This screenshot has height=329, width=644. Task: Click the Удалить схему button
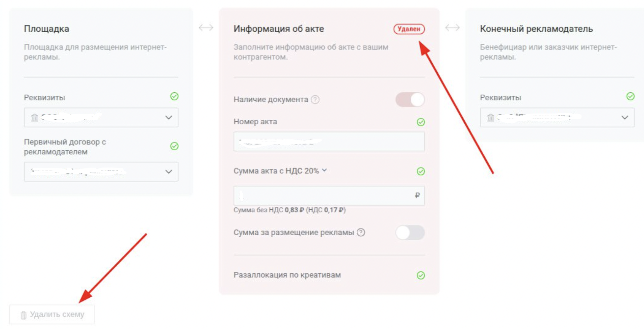click(x=52, y=315)
